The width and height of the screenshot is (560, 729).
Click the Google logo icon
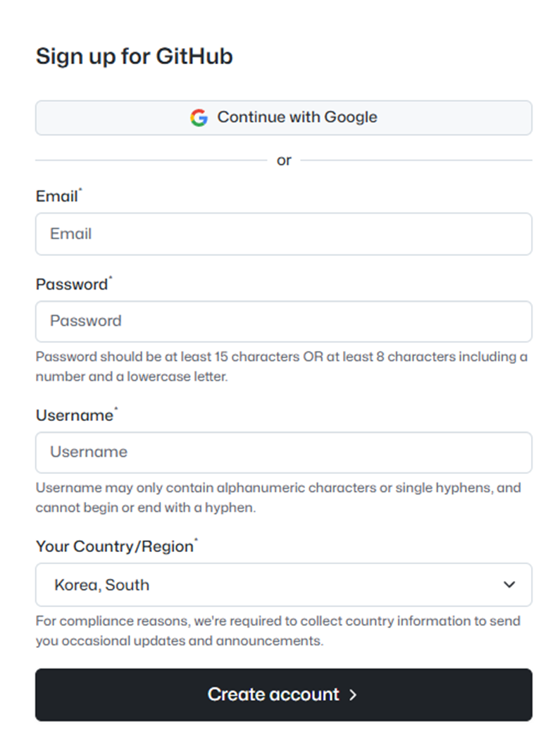[x=199, y=118]
